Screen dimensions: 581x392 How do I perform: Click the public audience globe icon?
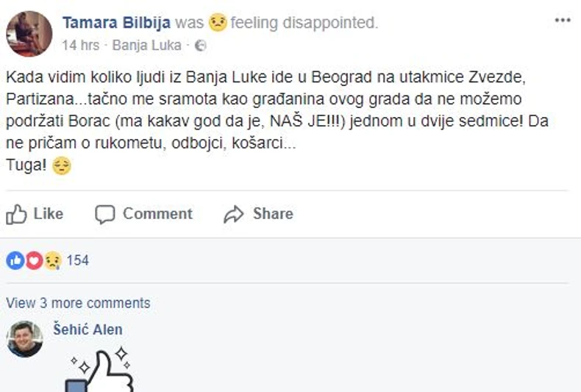(201, 46)
